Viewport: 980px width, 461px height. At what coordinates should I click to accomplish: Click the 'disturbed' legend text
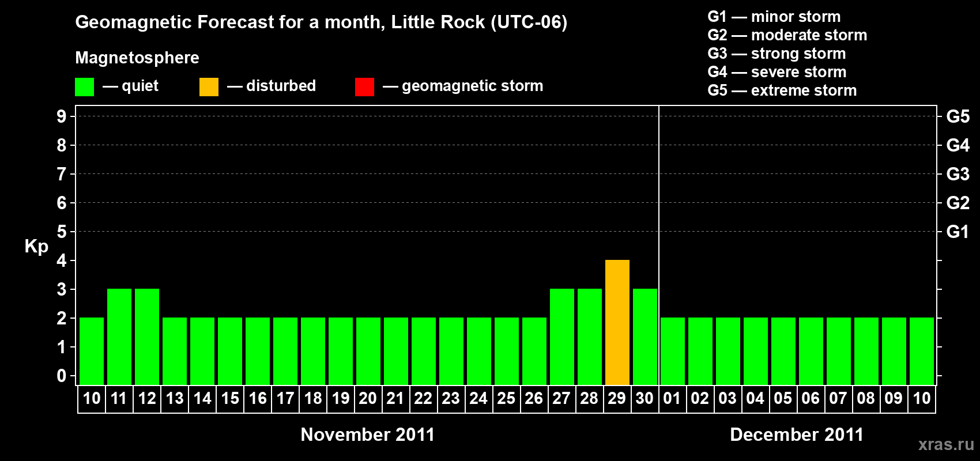coord(281,86)
